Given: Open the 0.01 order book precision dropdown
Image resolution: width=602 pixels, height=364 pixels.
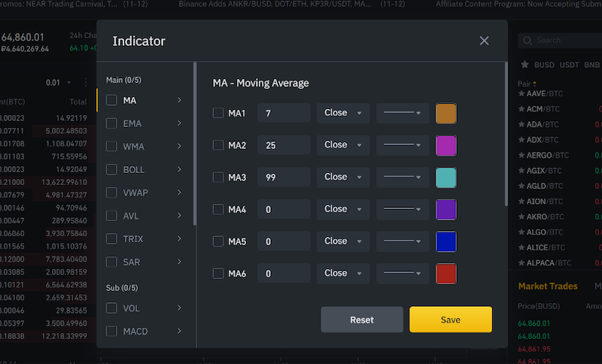Looking at the screenshot, I should point(59,83).
